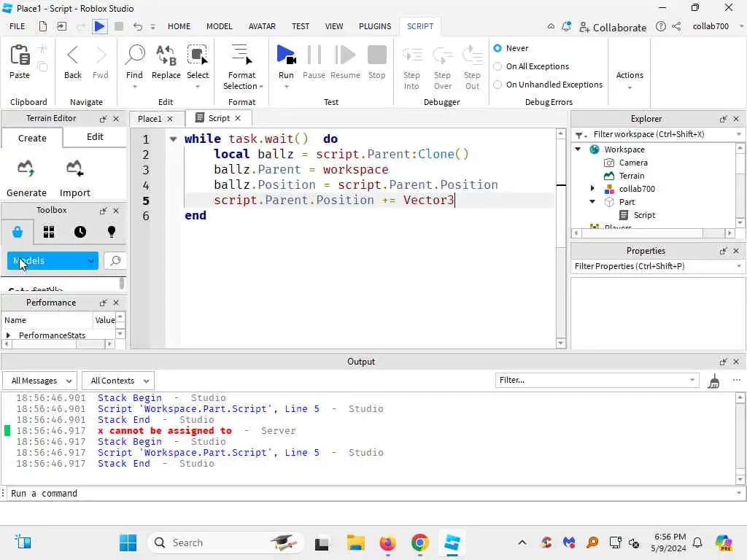747x560 pixels.
Task: Open File Explorer from the taskbar
Action: pos(355,542)
